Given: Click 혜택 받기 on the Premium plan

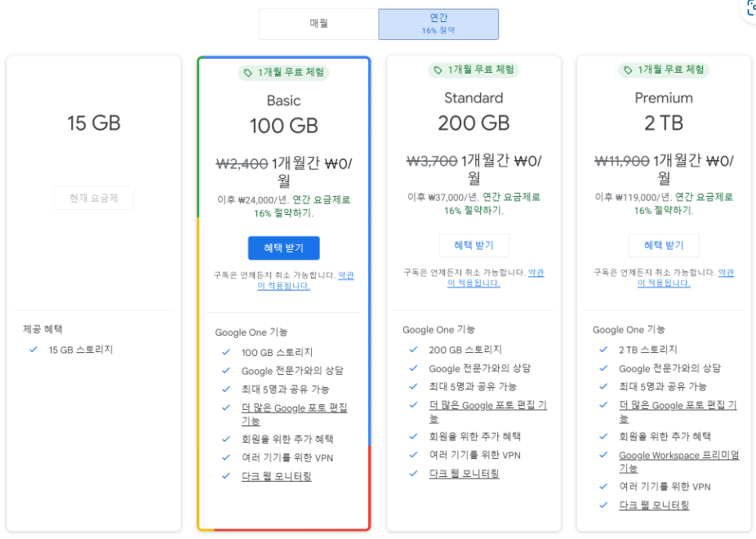Looking at the screenshot, I should pyautogui.click(x=663, y=245).
